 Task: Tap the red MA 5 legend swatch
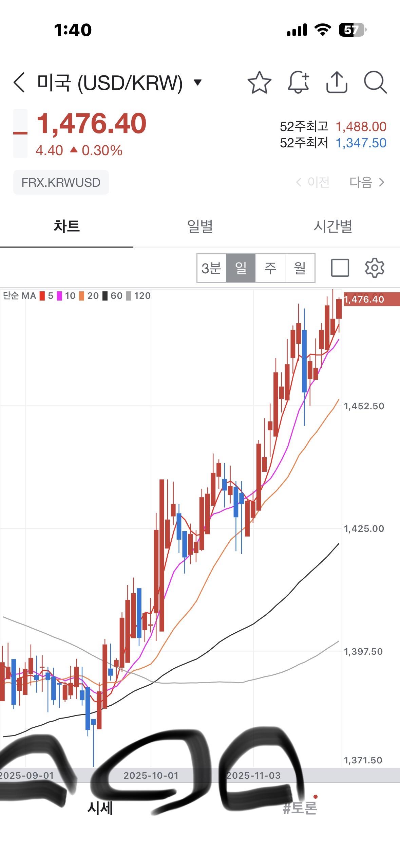[42, 296]
